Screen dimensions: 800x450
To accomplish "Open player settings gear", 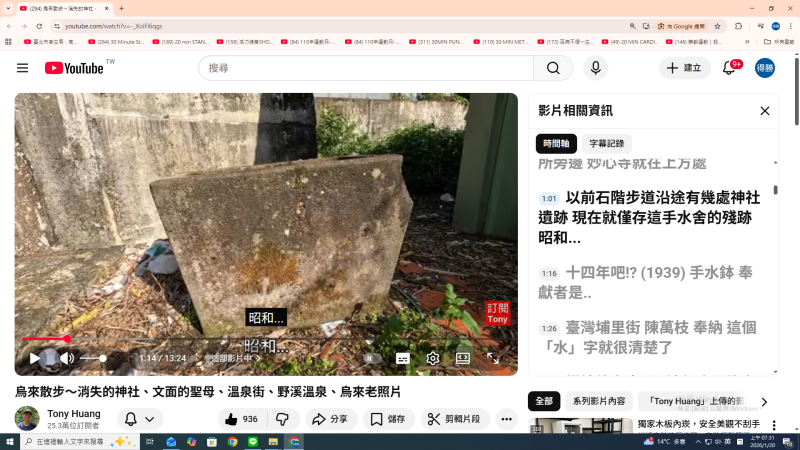I will click(x=433, y=358).
